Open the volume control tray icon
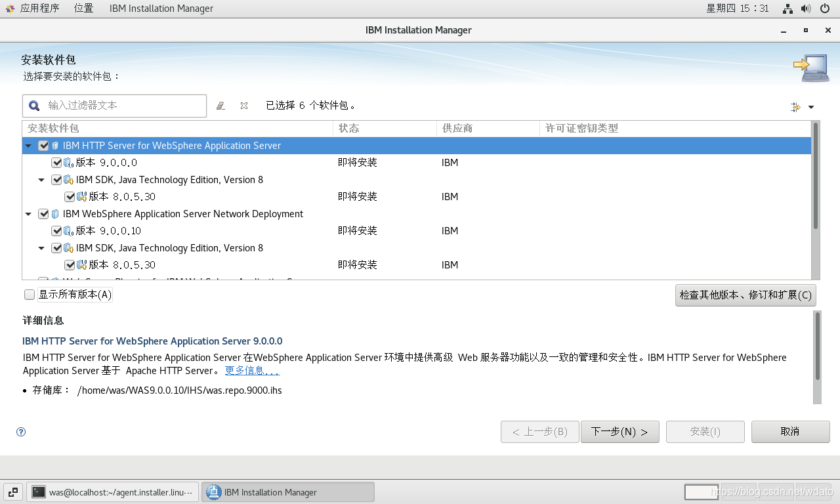 [807, 9]
